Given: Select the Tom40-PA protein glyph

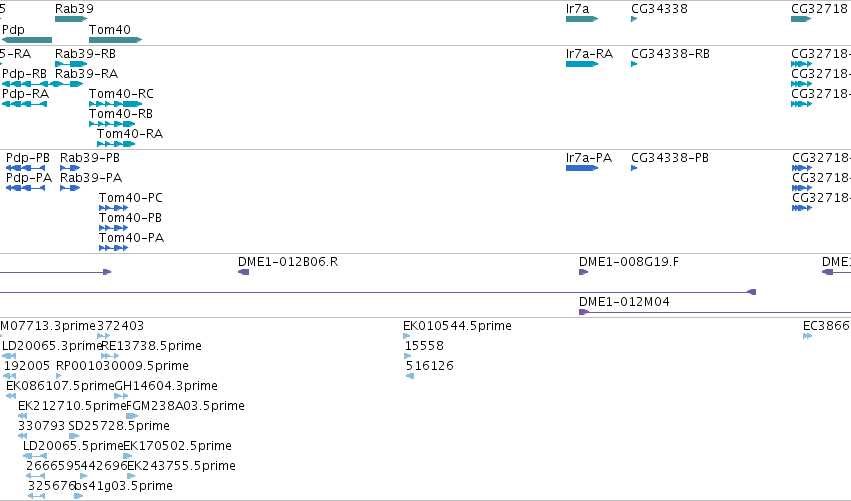Looking at the screenshot, I should [x=113, y=248].
